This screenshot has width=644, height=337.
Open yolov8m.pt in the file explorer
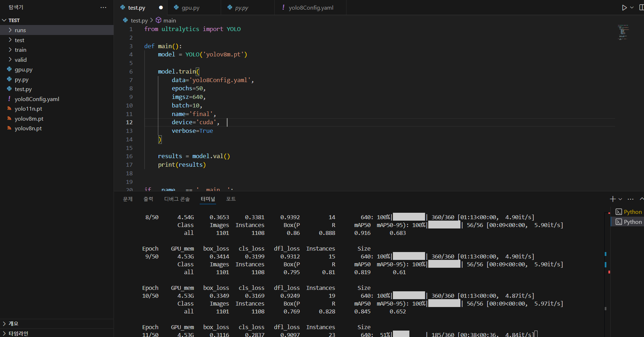click(29, 119)
